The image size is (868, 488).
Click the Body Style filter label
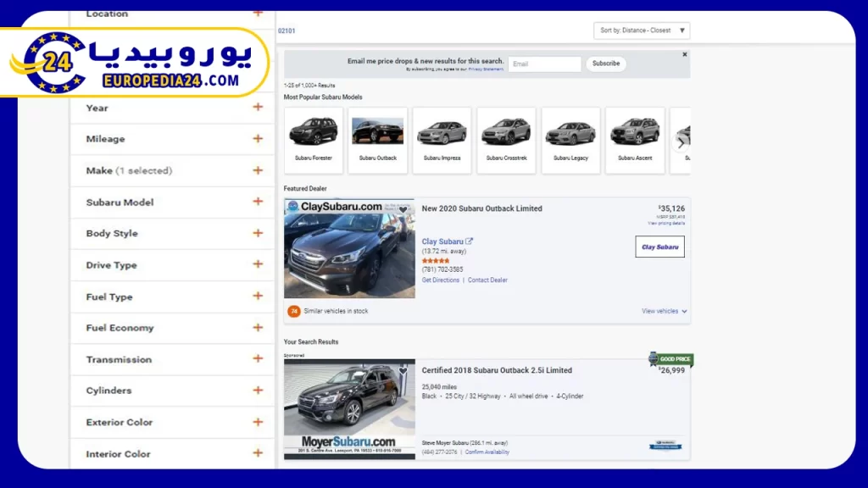112,234
